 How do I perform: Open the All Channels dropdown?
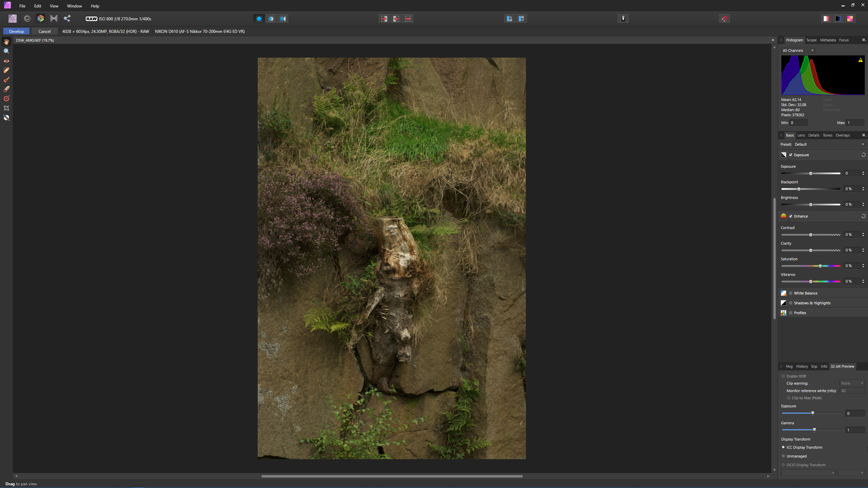[798, 50]
